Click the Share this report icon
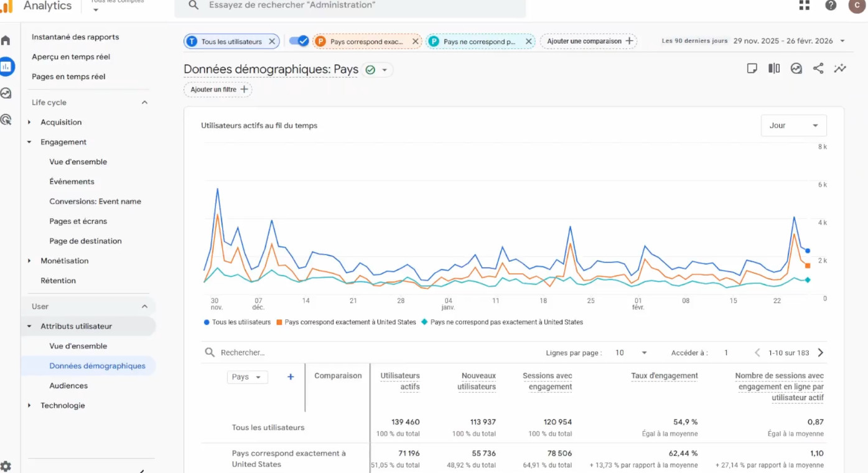This screenshot has height=473, width=868. pos(818,68)
